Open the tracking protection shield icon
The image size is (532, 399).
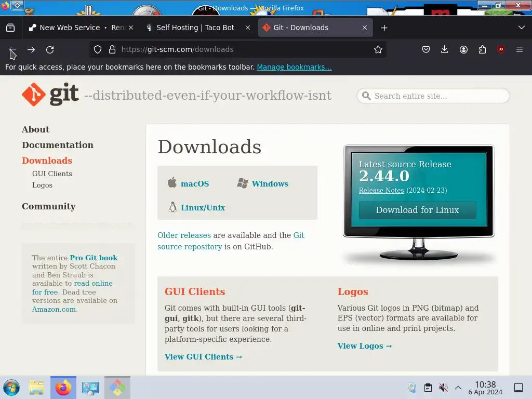(x=98, y=49)
